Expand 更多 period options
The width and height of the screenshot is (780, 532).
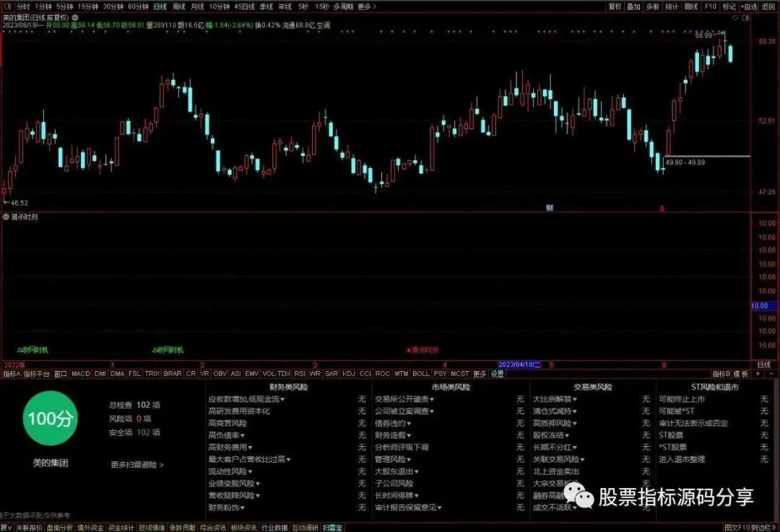tap(367, 7)
